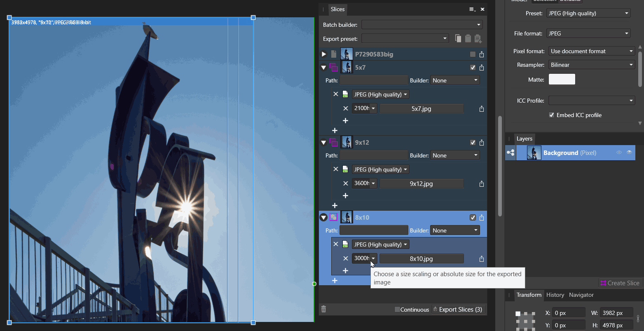Screen dimensions: 644x331
Task: Export the 8x10 slice via header share icon
Action: tap(482, 218)
